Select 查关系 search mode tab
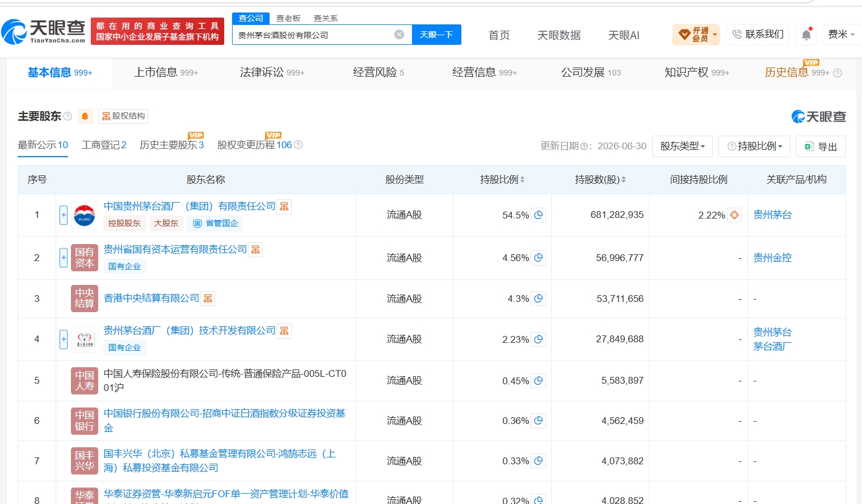 coord(326,19)
